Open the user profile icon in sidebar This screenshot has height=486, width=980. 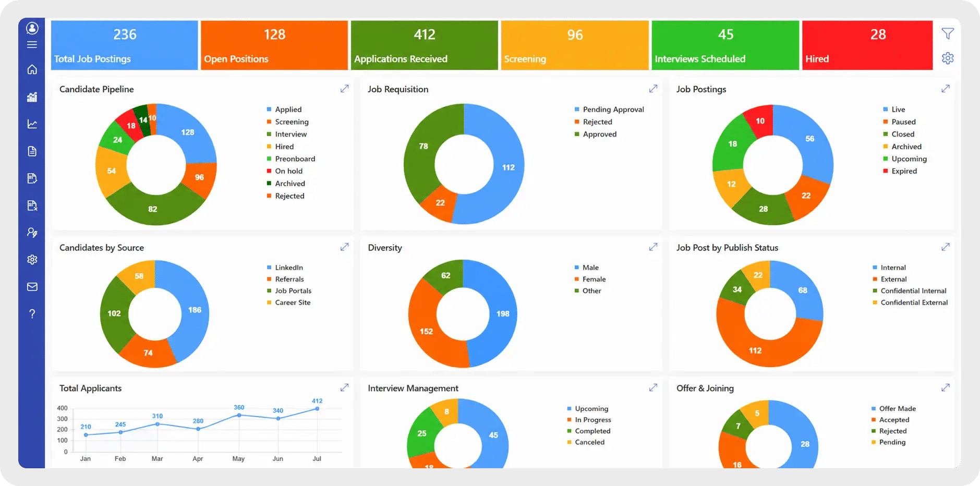coord(32,28)
